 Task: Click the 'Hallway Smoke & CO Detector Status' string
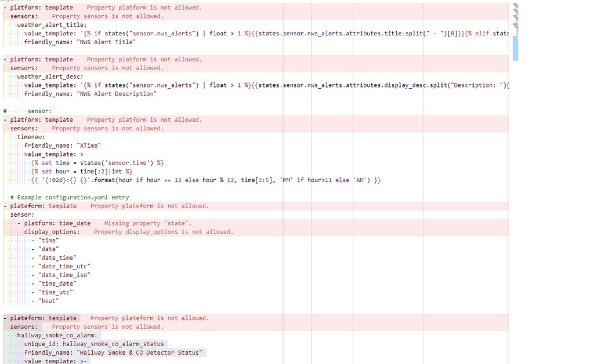click(138, 352)
